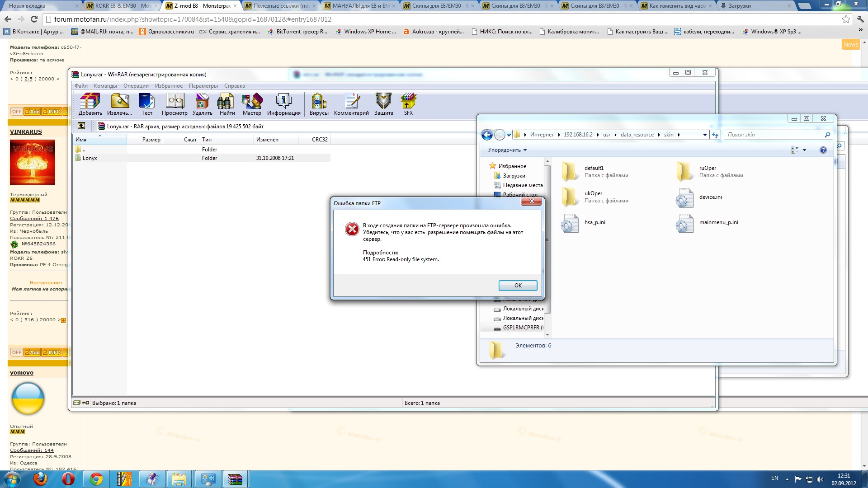868x488 pixels.
Task: Open the Comment (Комментарий) tool
Action: point(351,104)
